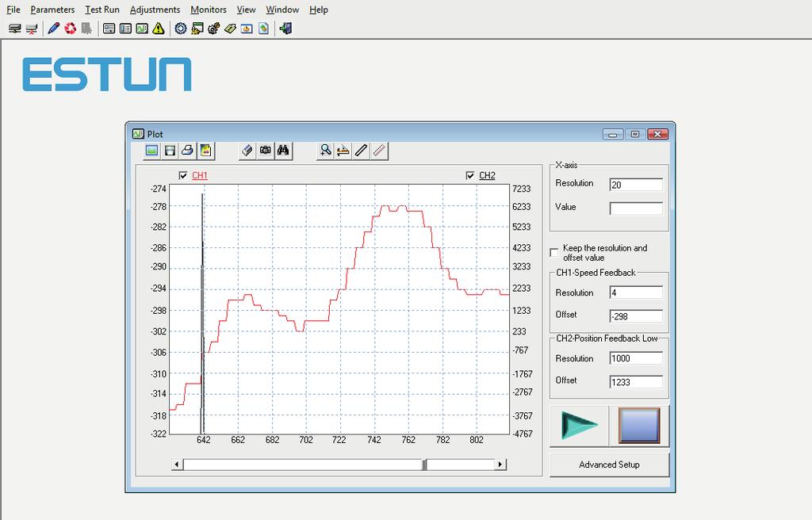Viewport: 812px width, 520px height.
Task: Click the red recycle arrows icon
Action: [70, 29]
